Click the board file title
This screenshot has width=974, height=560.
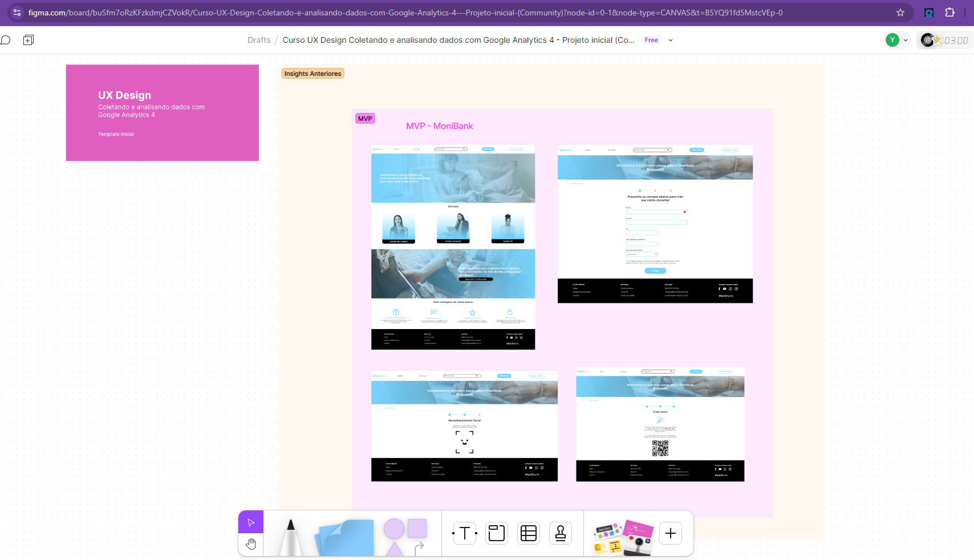tap(458, 40)
